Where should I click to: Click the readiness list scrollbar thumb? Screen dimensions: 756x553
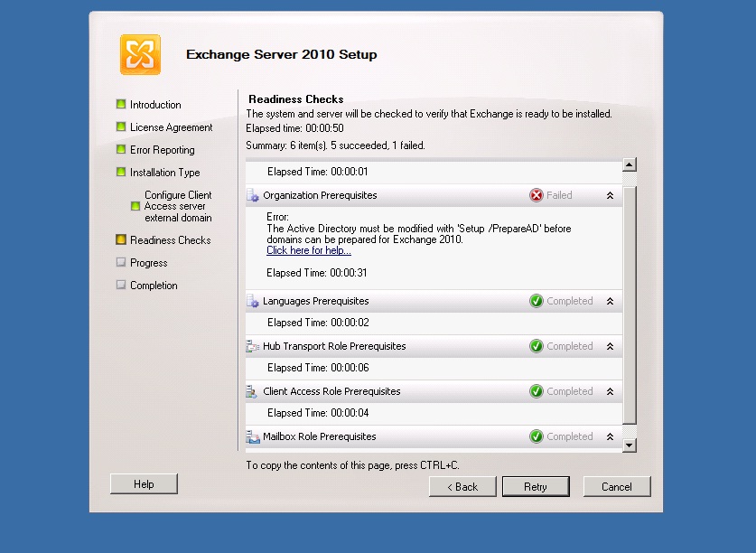click(x=630, y=305)
